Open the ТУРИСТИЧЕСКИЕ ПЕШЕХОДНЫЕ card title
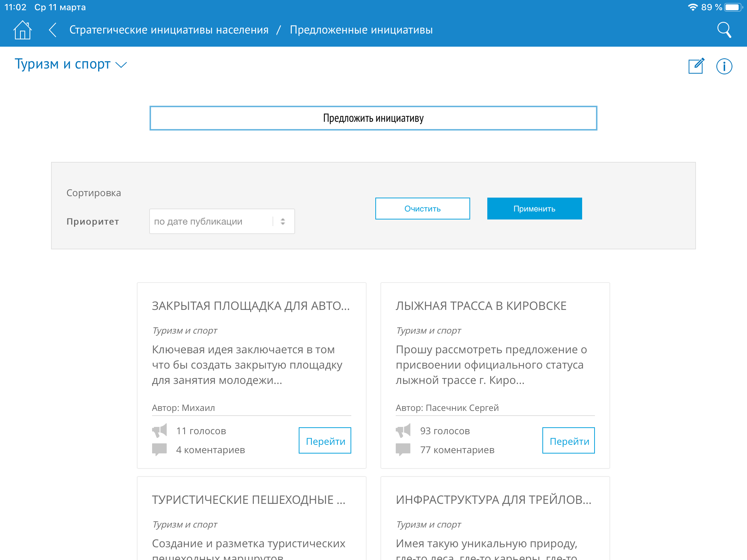 pos(248,499)
